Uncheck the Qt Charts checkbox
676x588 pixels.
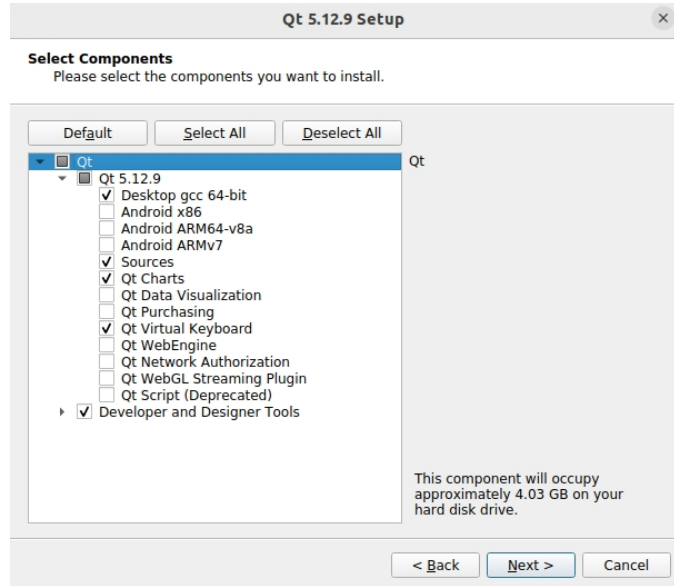coord(106,278)
